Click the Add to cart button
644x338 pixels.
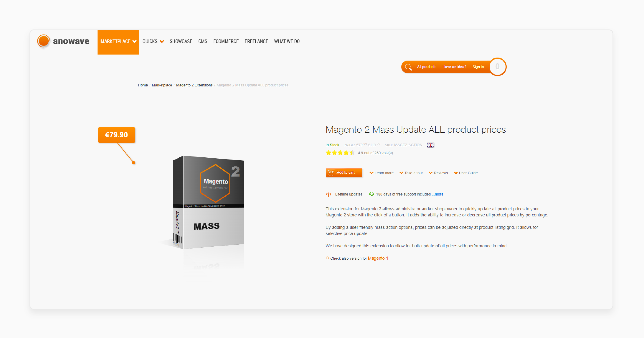[x=344, y=172]
